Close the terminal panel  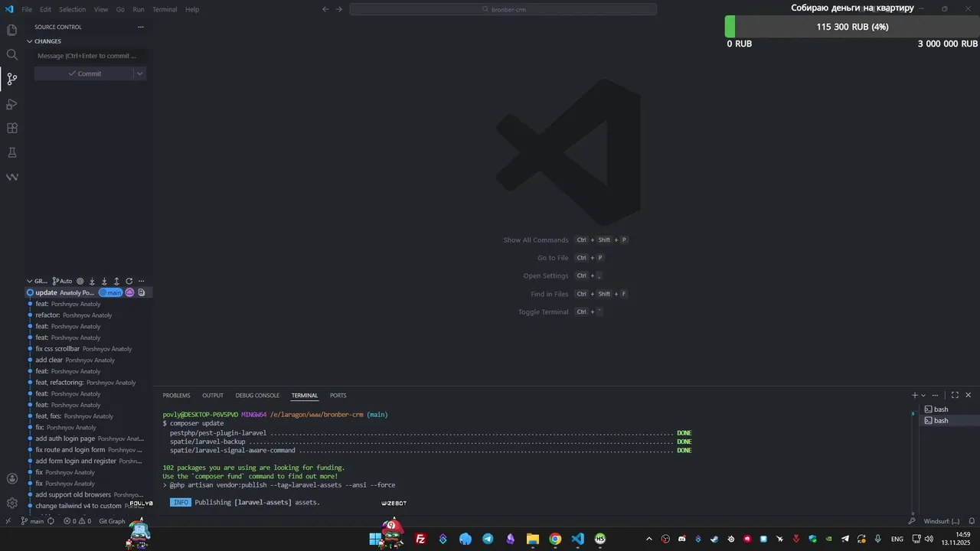coord(968,395)
